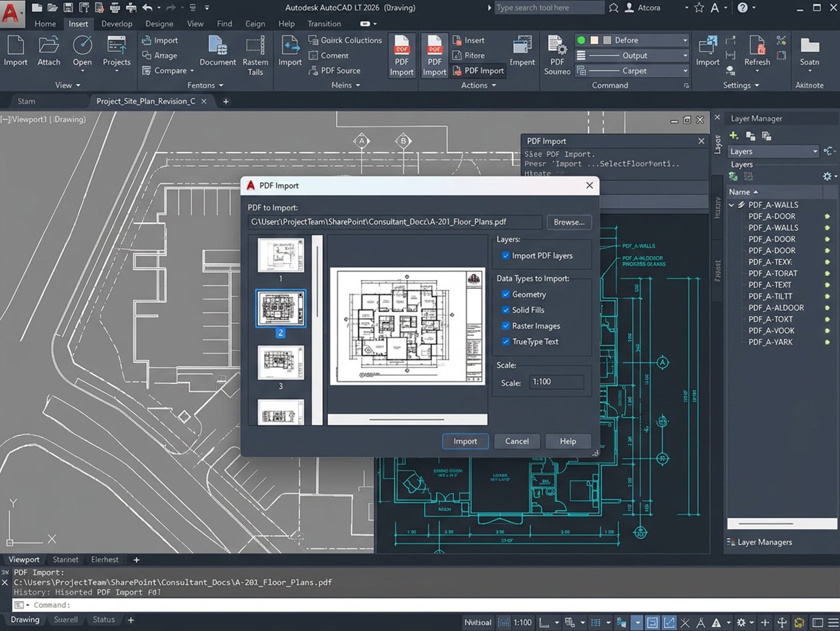Viewport: 840px width, 631px height.
Task: Open the Layer Manager gear settings dropdown
Action: point(830,176)
